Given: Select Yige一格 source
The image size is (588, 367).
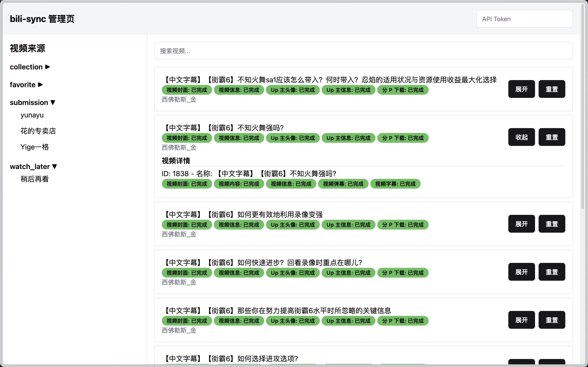Looking at the screenshot, I should click(35, 147).
